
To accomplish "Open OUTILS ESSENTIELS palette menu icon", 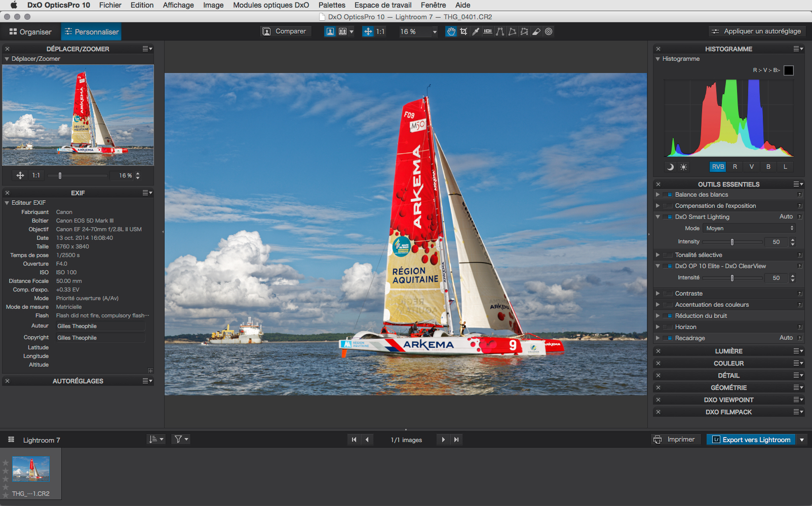I will [798, 184].
